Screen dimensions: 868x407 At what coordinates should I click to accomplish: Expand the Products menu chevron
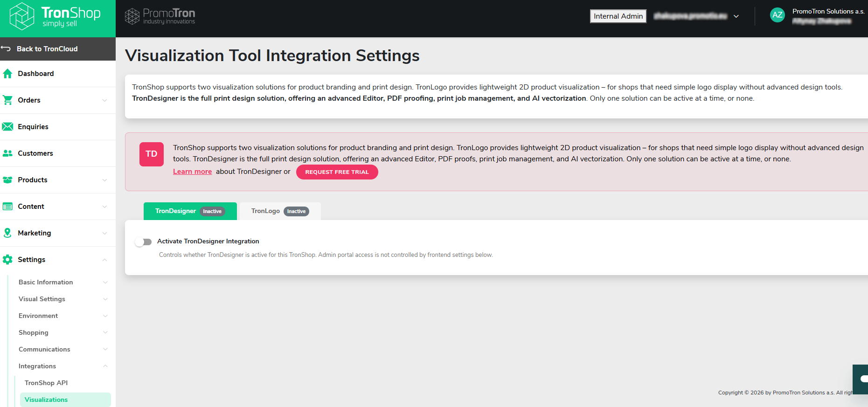click(x=104, y=180)
